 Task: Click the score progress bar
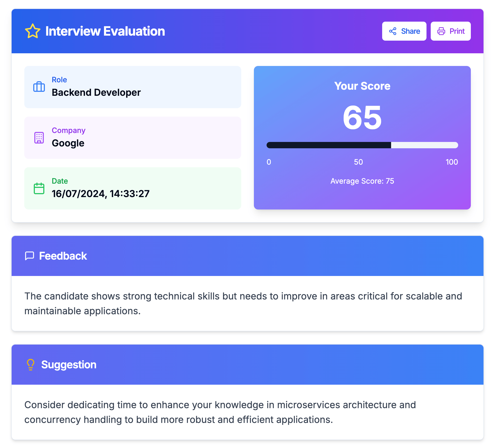[362, 145]
